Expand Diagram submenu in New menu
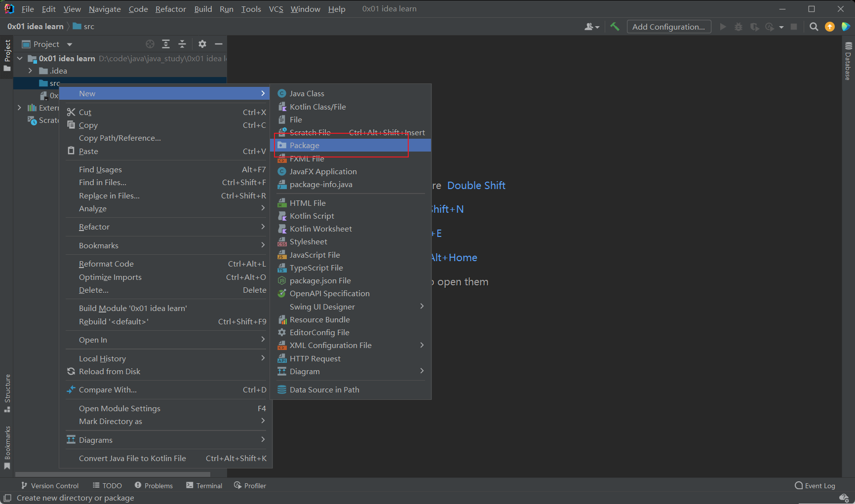This screenshot has width=855, height=504. coord(350,371)
